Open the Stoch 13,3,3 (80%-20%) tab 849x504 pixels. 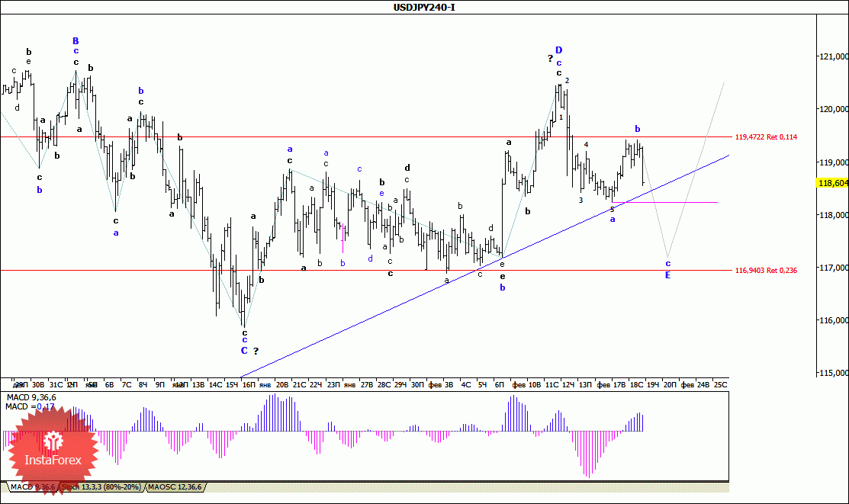tap(101, 487)
